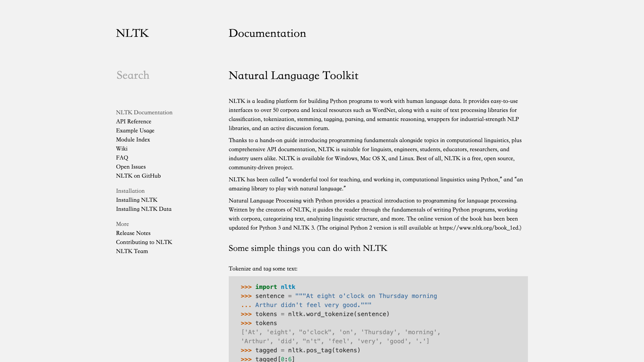The height and width of the screenshot is (362, 644).
Task: Click the More sidebar heading
Action: click(122, 224)
